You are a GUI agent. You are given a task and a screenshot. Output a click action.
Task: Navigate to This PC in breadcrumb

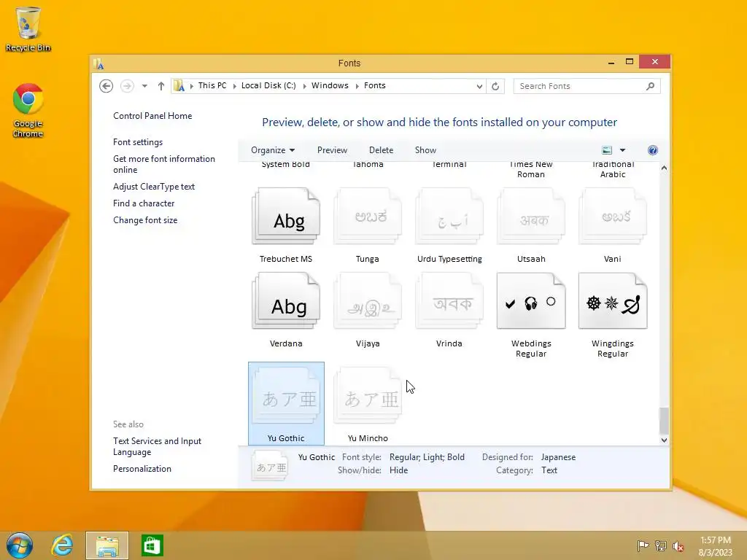pyautogui.click(x=212, y=86)
